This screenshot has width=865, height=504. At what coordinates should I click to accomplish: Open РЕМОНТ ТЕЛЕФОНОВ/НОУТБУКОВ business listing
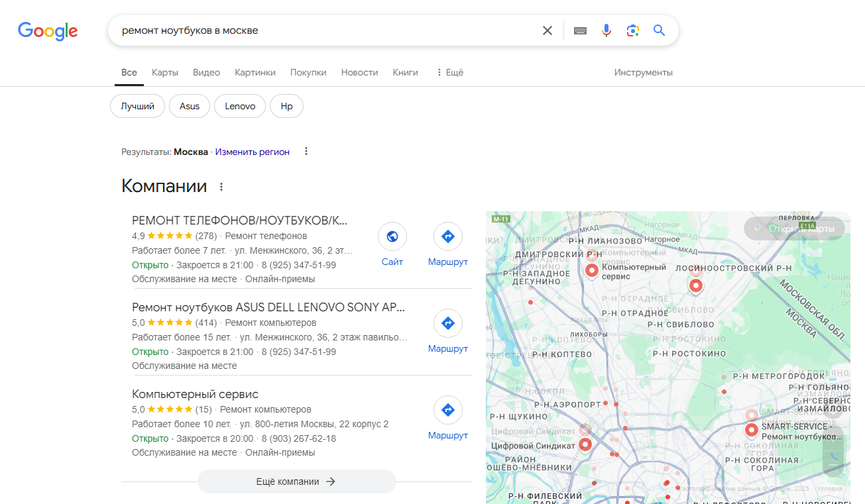(240, 221)
